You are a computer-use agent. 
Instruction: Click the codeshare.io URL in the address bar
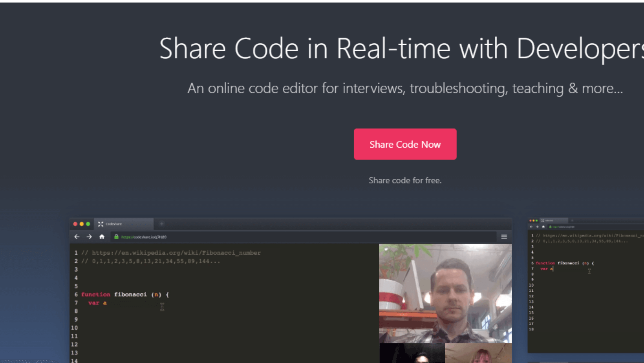tap(144, 237)
